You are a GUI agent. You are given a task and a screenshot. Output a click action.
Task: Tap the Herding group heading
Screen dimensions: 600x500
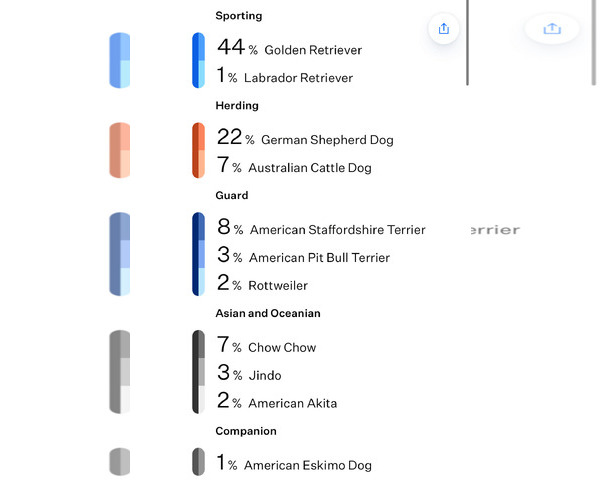point(237,106)
